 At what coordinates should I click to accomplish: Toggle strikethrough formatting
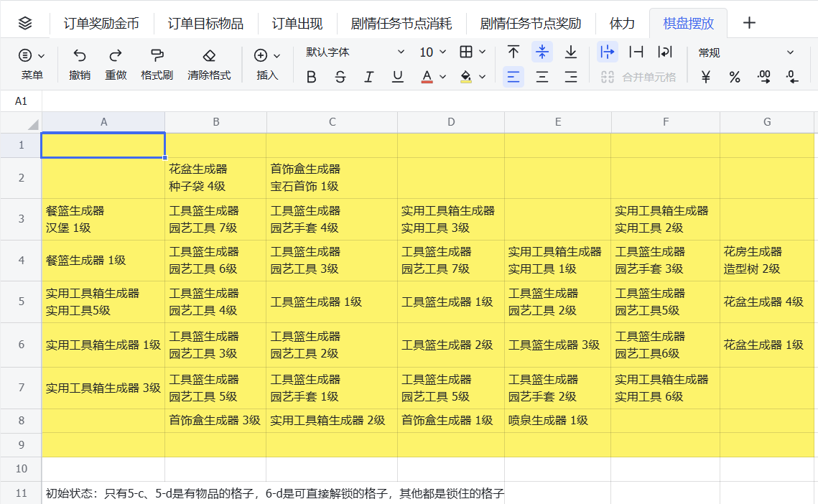[340, 78]
